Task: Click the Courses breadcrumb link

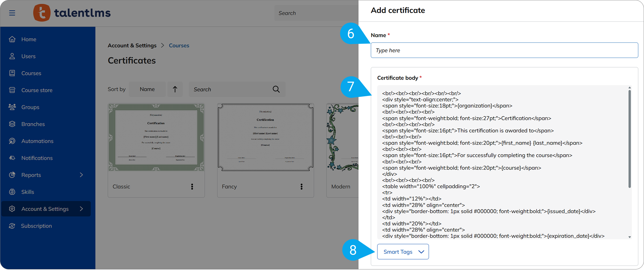Action: tap(179, 45)
